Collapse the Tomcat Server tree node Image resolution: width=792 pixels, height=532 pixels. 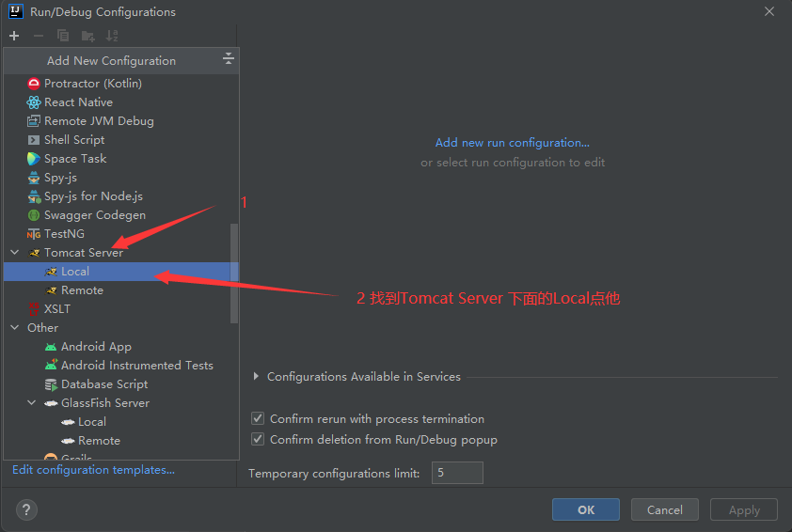15,253
